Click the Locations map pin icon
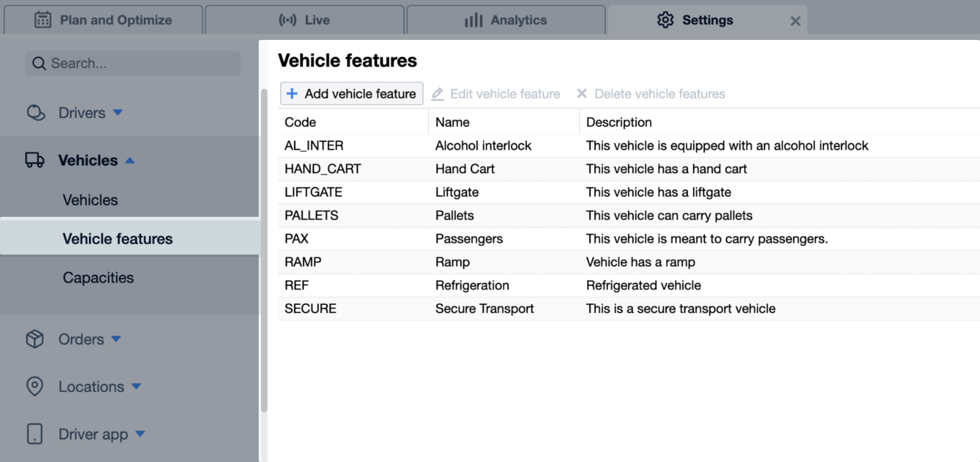 point(35,386)
